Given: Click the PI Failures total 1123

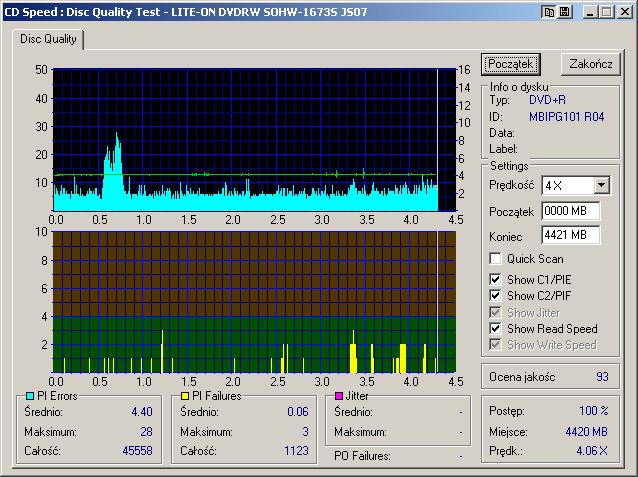Looking at the screenshot, I should pyautogui.click(x=296, y=451).
